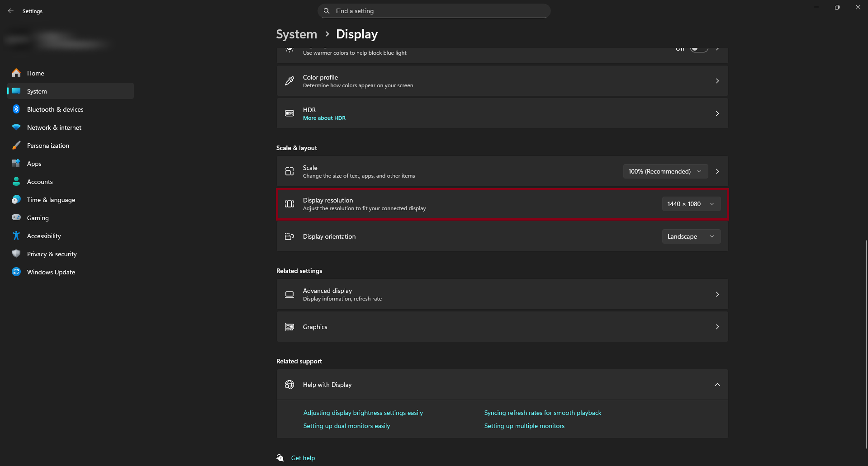
Task: Click the Personalization paintbrush icon
Action: (16, 146)
